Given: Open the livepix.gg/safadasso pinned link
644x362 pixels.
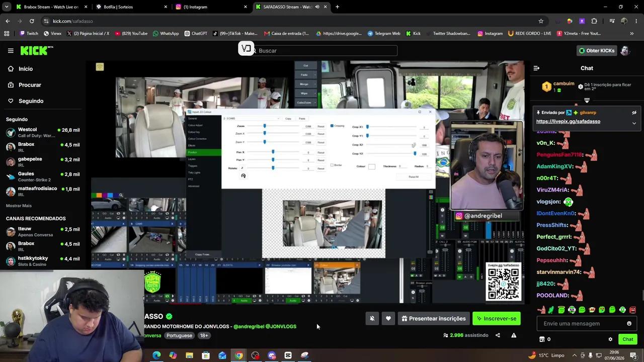Looking at the screenshot, I should (x=568, y=121).
